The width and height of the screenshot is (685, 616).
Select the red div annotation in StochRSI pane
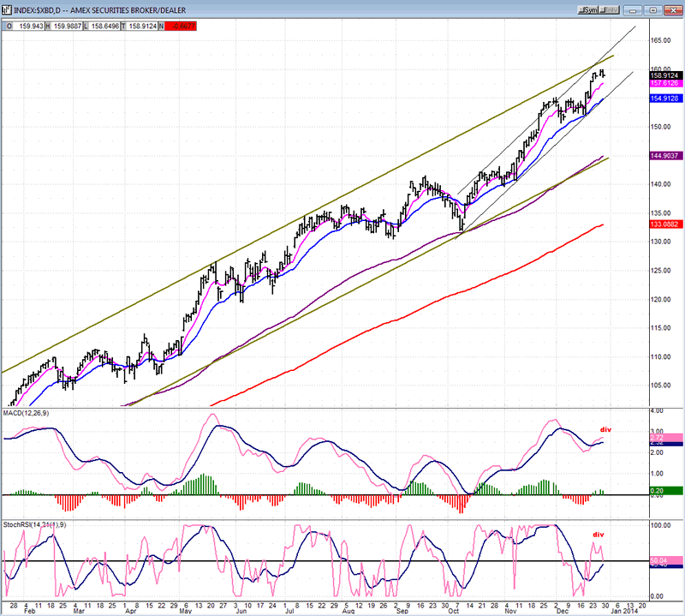(x=598, y=534)
